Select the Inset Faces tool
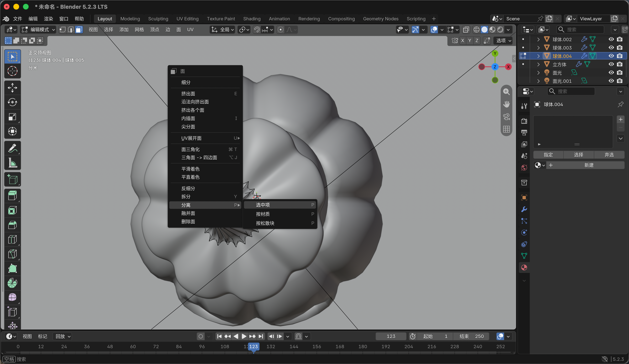 pyautogui.click(x=12, y=210)
